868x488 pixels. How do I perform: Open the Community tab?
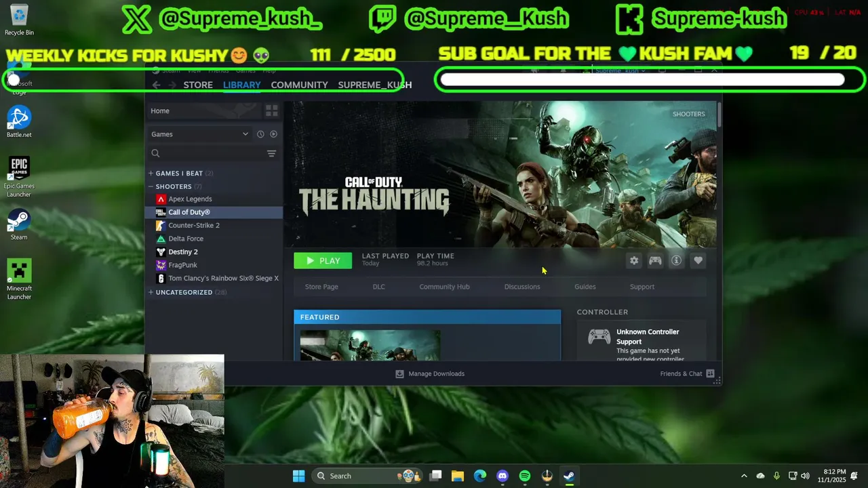coord(299,85)
